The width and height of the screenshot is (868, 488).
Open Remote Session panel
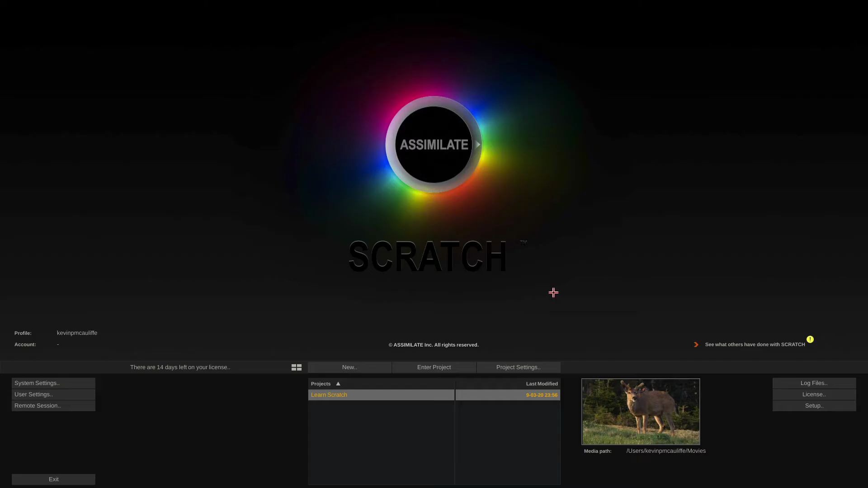[53, 405]
